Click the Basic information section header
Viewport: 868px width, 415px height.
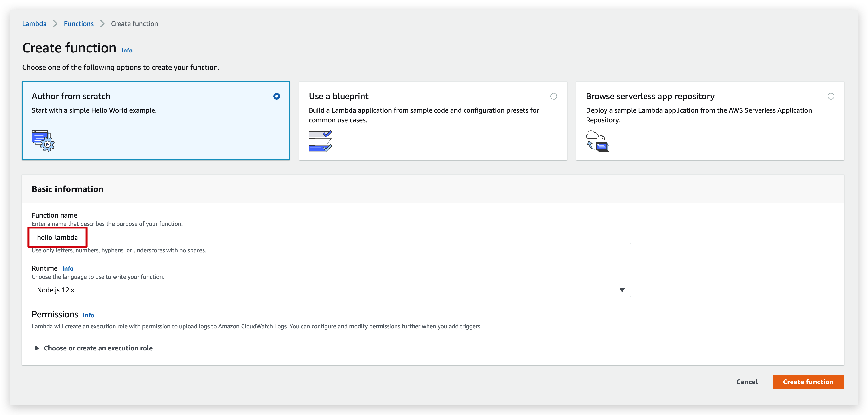[67, 189]
